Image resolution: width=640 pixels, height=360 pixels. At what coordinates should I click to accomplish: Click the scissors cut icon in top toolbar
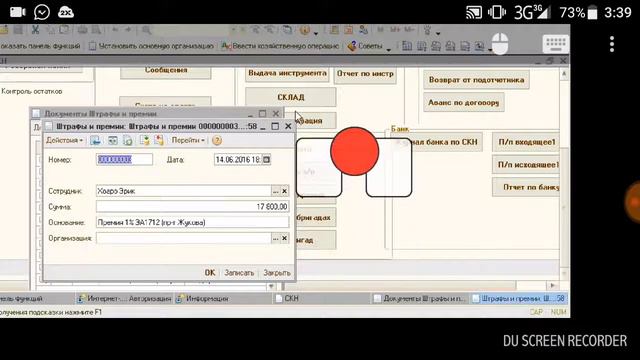[35, 30]
